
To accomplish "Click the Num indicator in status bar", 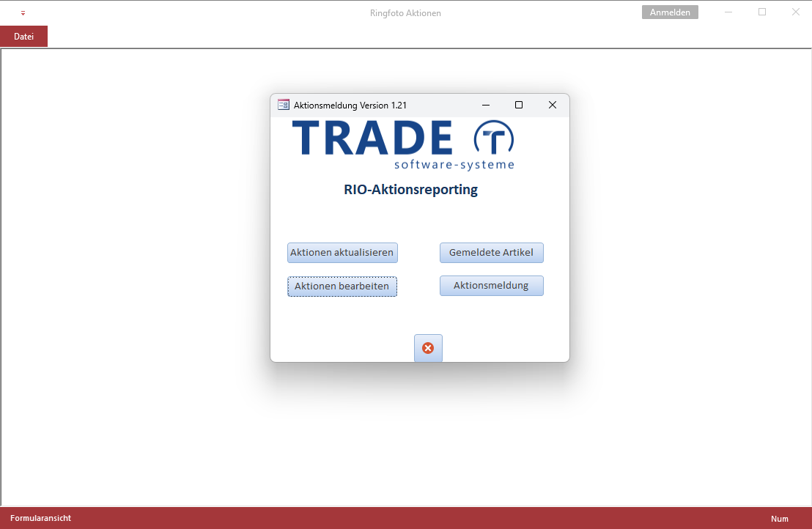I will click(x=779, y=519).
